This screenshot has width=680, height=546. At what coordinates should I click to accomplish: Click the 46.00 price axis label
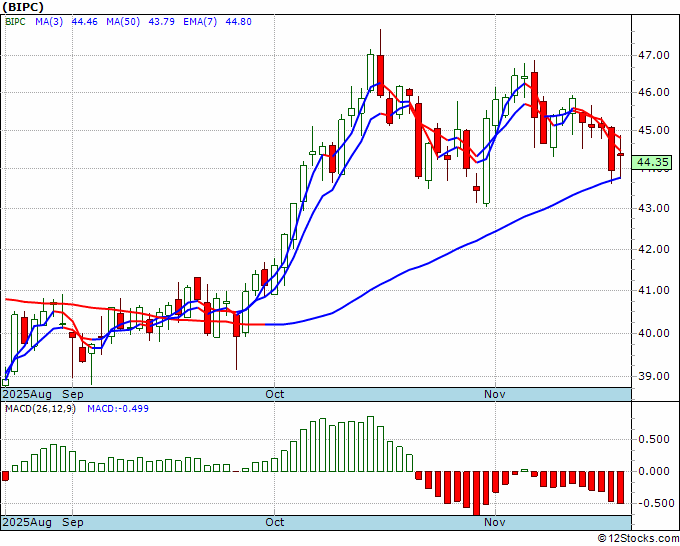(x=653, y=92)
